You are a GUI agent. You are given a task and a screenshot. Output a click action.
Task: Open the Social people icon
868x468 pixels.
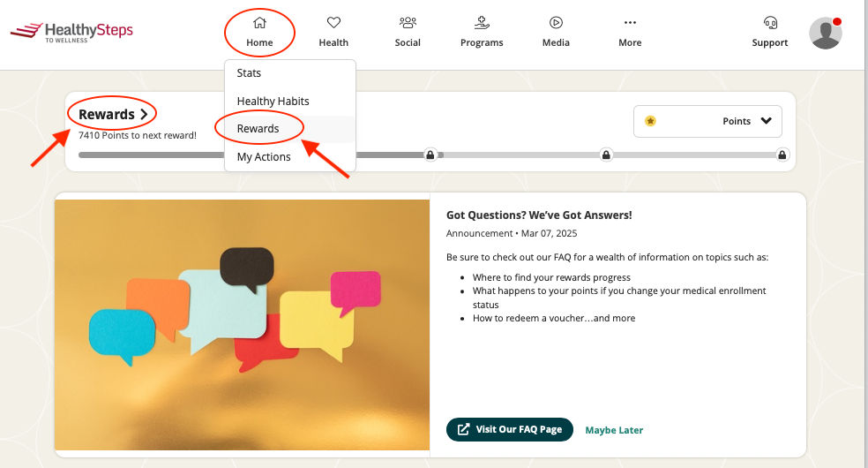pos(408,23)
